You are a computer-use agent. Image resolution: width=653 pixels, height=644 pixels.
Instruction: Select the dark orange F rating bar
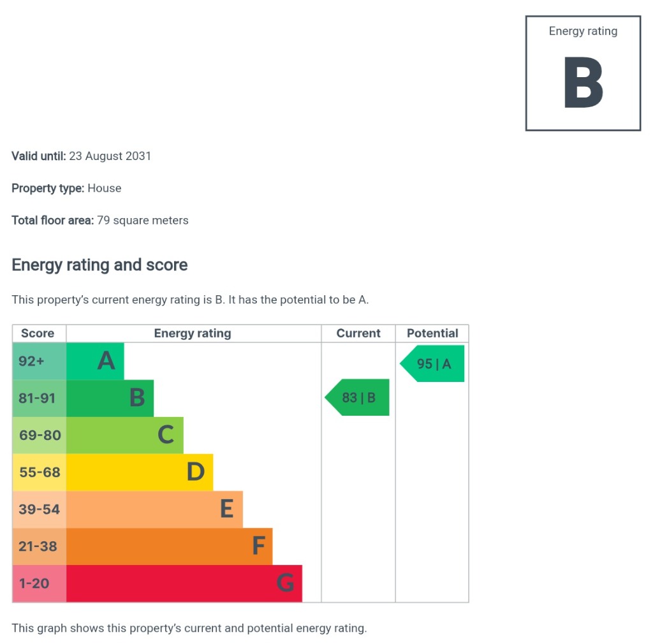[169, 546]
